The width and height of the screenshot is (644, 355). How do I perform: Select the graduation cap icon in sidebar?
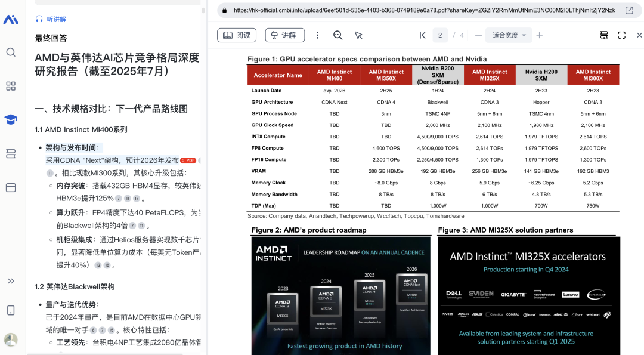[x=11, y=119]
